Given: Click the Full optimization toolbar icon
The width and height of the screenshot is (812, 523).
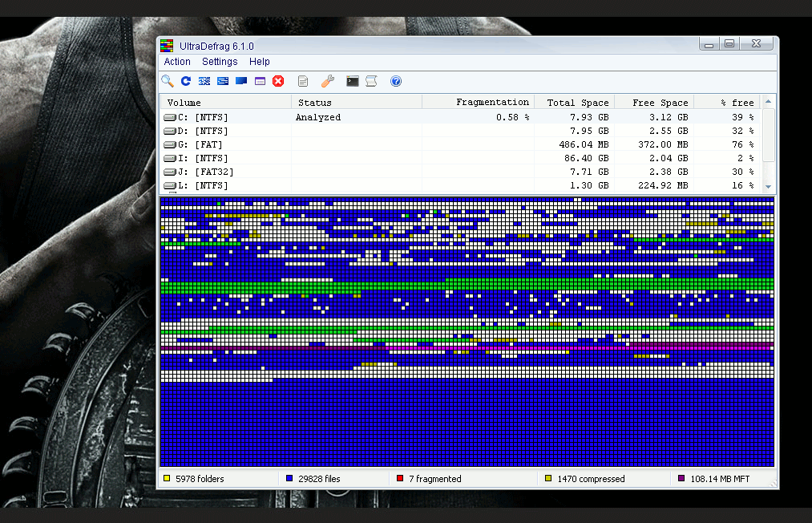Looking at the screenshot, I should click(241, 81).
